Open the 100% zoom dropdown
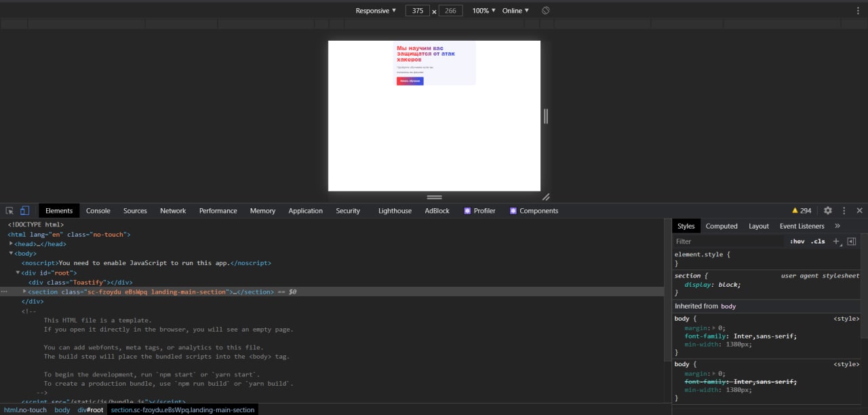 pyautogui.click(x=484, y=11)
